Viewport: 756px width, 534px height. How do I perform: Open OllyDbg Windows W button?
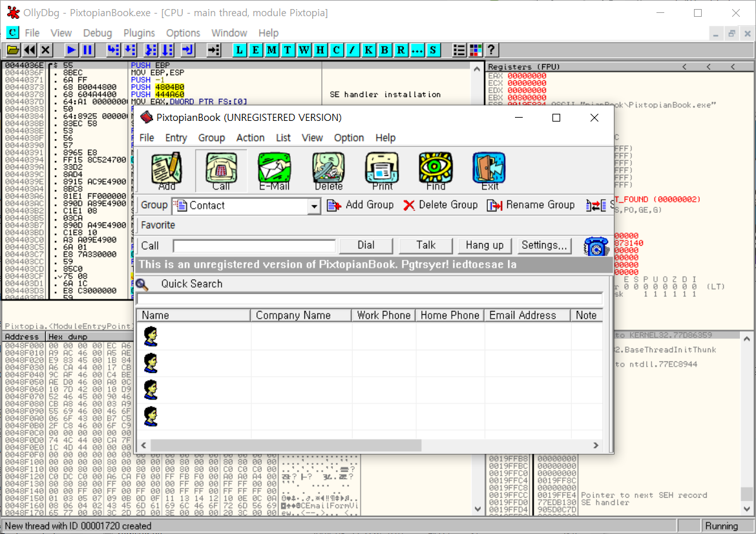pyautogui.click(x=304, y=50)
